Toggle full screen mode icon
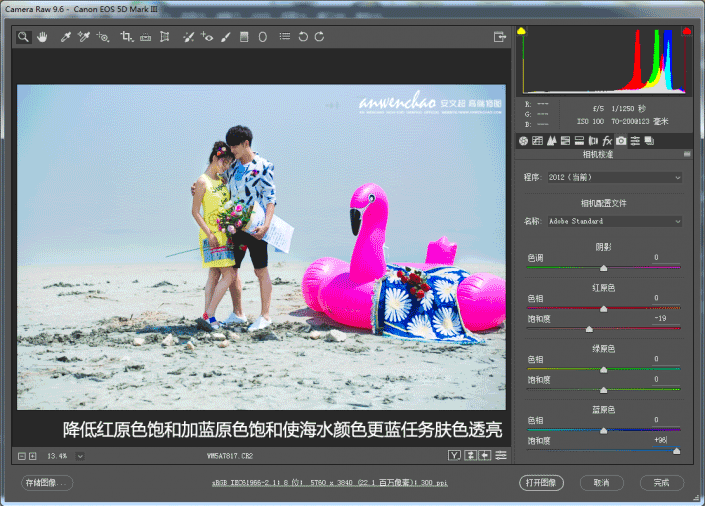The width and height of the screenshot is (705, 506). tap(500, 37)
